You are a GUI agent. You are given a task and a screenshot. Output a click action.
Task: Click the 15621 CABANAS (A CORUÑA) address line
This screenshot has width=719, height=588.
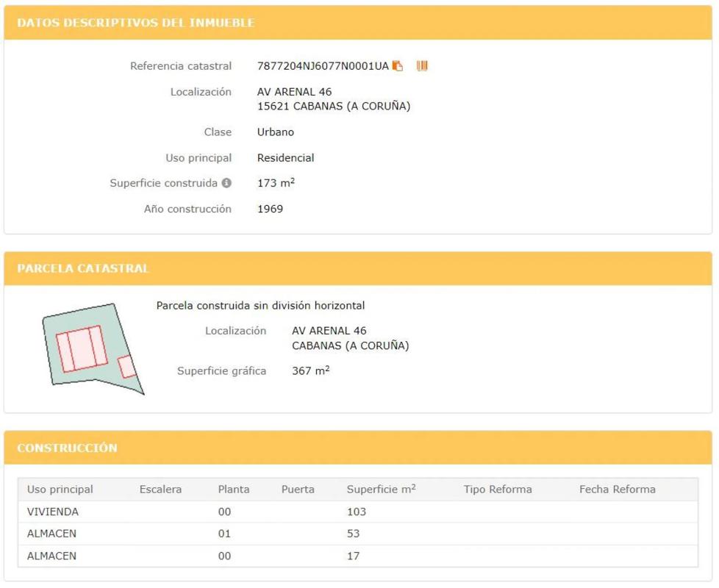[333, 107]
